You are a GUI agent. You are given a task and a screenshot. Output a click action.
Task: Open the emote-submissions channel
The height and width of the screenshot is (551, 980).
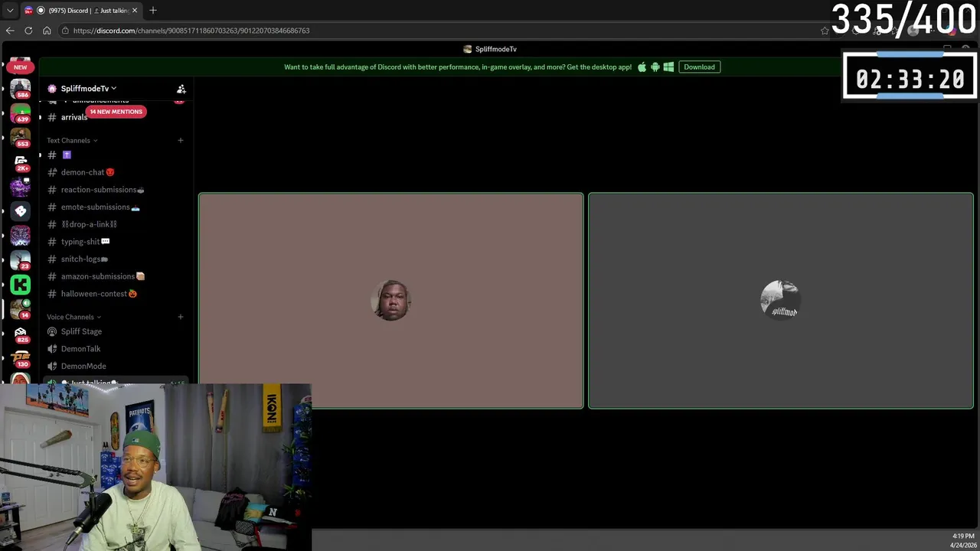[115, 207]
